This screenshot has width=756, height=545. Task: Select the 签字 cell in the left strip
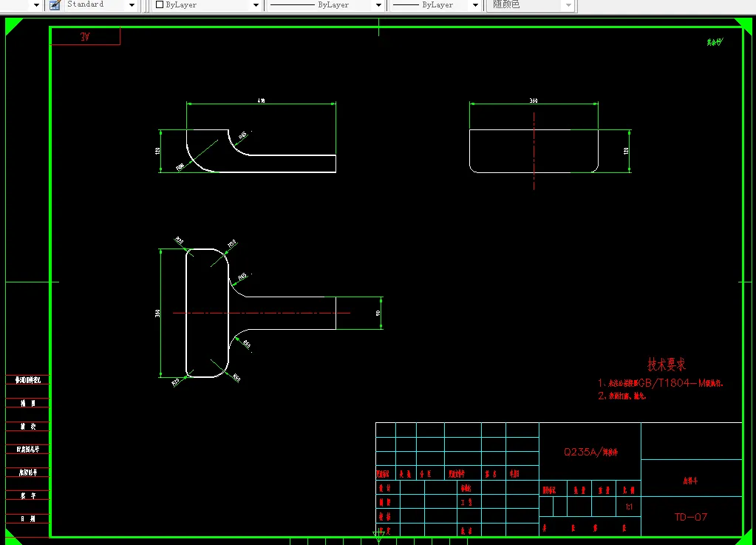coord(27,495)
